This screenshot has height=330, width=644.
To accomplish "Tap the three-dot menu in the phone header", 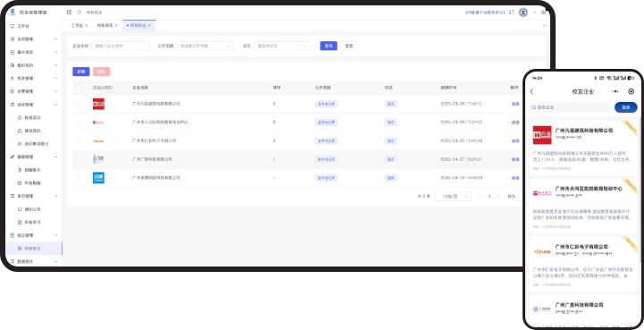I will 615,91.
